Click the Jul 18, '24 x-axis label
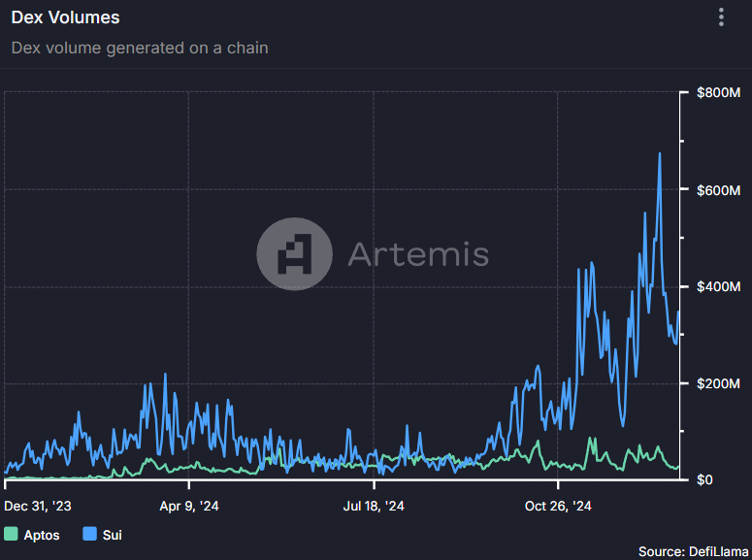 (x=374, y=506)
